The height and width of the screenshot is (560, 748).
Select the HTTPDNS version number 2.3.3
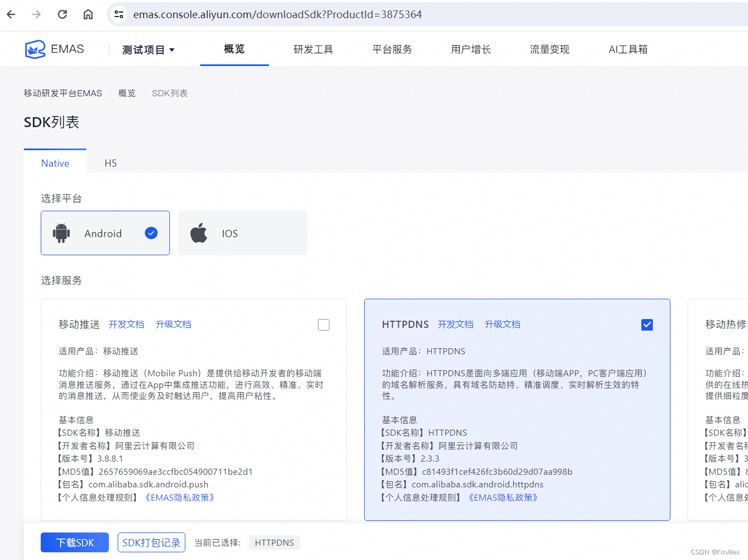coord(430,458)
